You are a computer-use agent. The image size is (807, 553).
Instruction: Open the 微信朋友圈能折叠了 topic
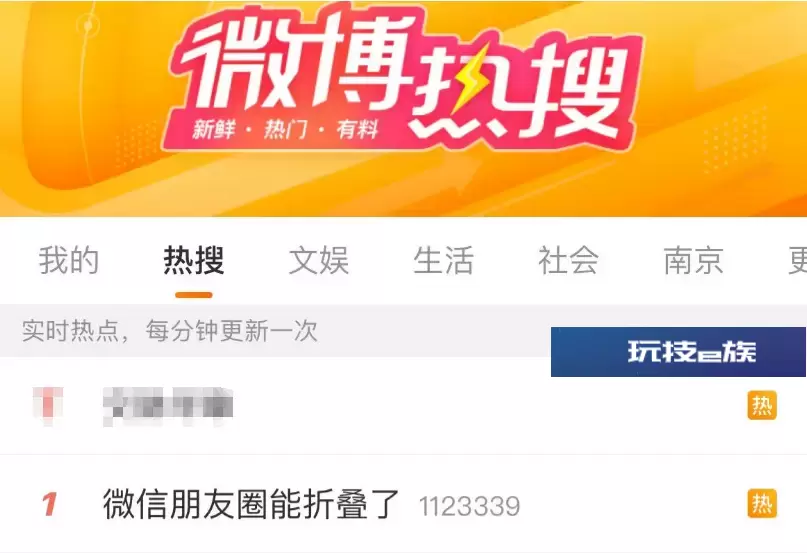coord(251,504)
